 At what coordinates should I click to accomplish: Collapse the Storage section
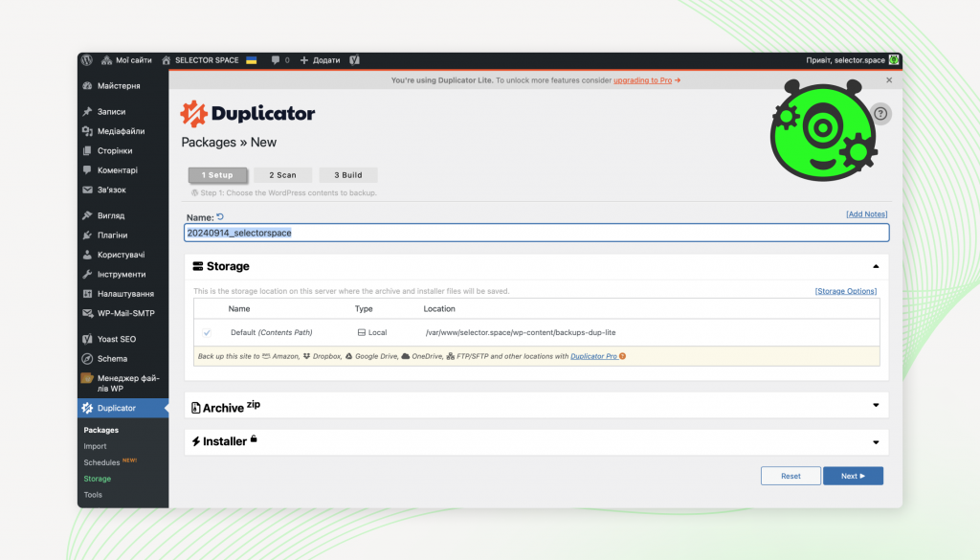coord(874,266)
